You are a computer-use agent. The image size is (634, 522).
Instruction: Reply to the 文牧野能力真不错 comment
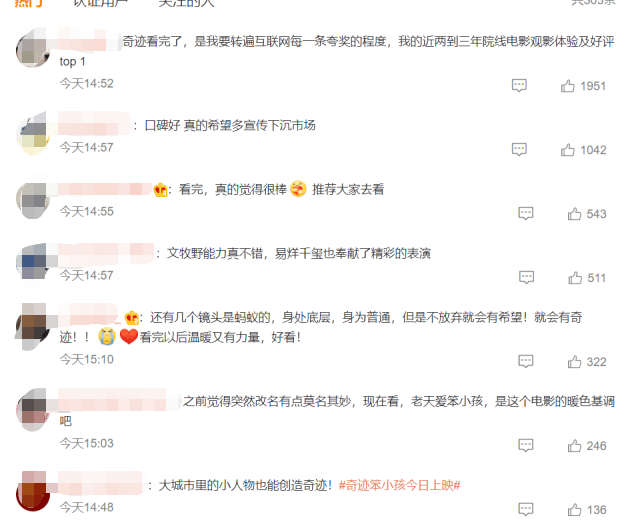[526, 277]
